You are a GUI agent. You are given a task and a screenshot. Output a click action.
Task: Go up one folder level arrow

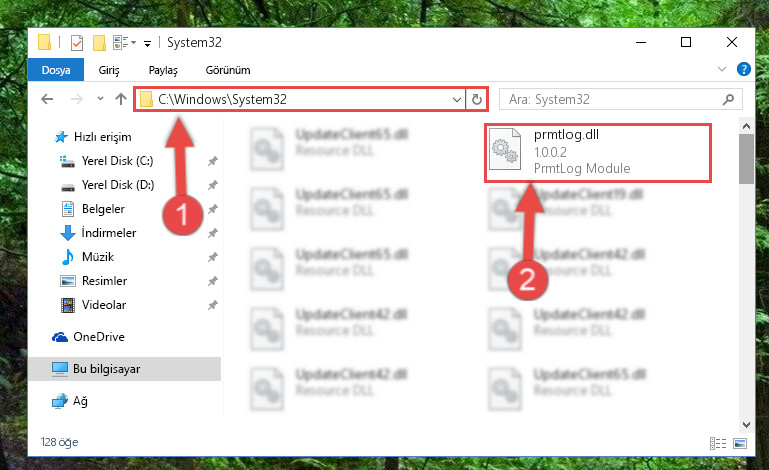click(x=121, y=99)
